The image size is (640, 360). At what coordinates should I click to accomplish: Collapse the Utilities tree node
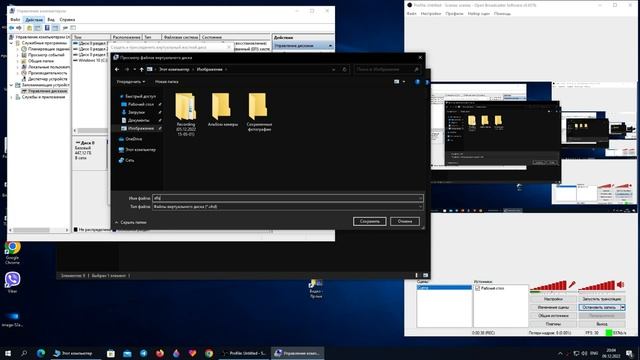pos(12,43)
